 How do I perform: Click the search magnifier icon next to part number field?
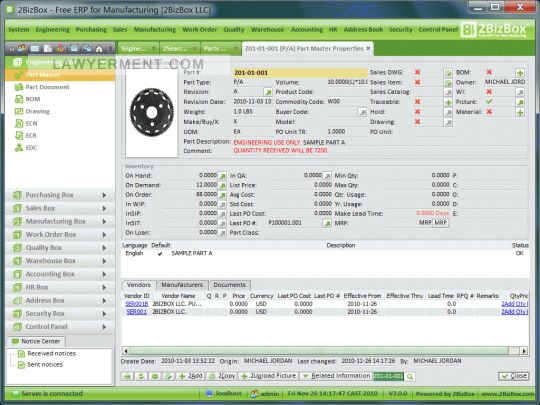tap(410, 376)
